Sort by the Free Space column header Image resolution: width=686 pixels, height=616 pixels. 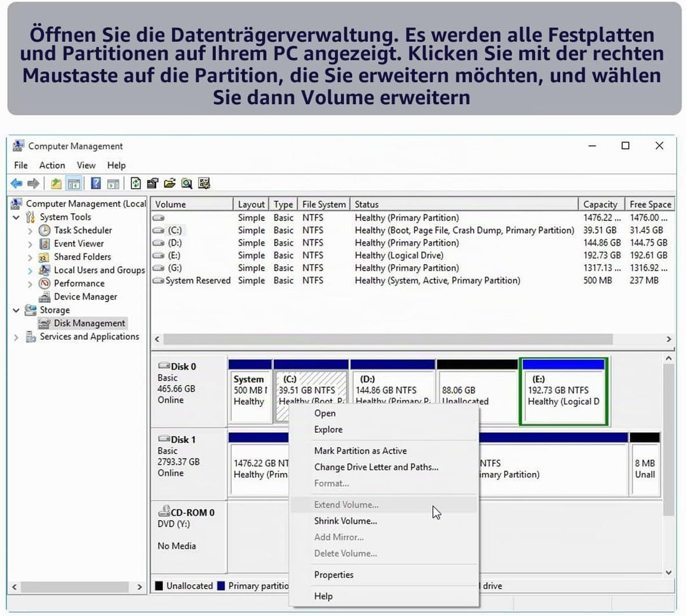tap(650, 204)
